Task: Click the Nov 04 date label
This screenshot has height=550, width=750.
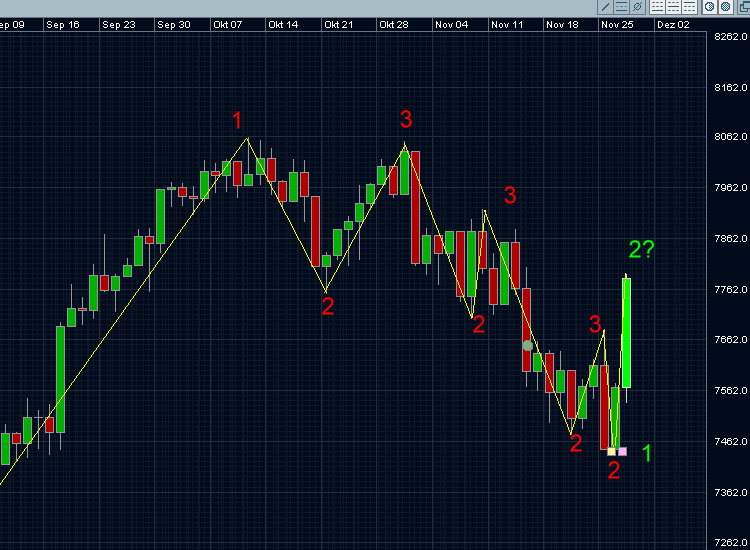Action: coord(452,25)
